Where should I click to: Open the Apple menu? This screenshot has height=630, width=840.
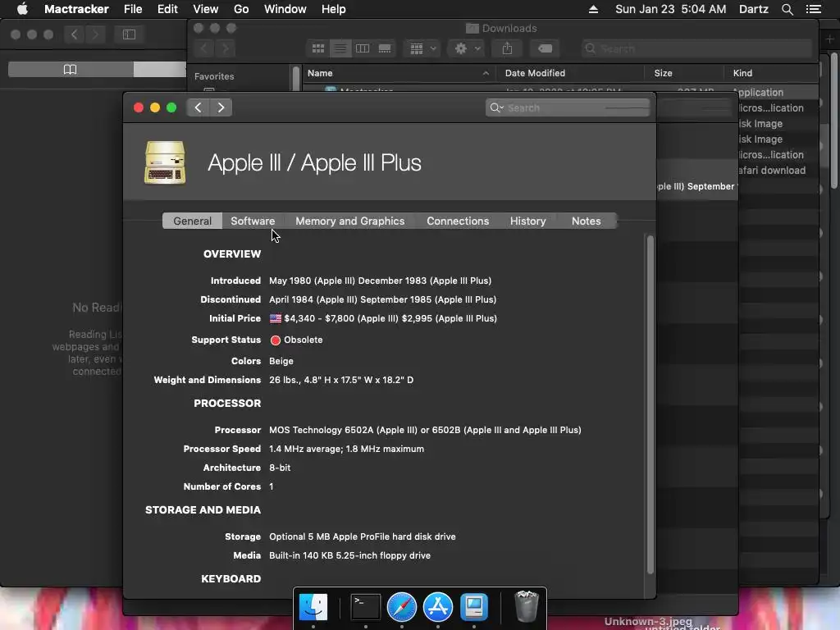(22, 9)
